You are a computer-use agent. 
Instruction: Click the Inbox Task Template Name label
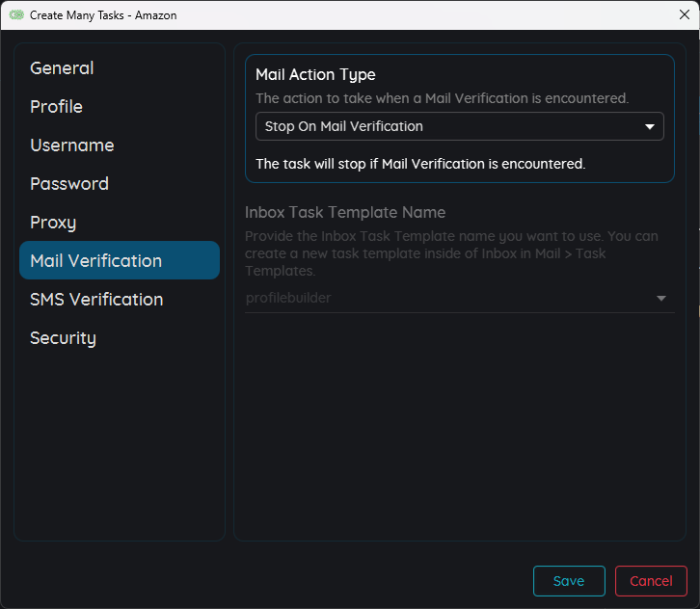pos(345,213)
